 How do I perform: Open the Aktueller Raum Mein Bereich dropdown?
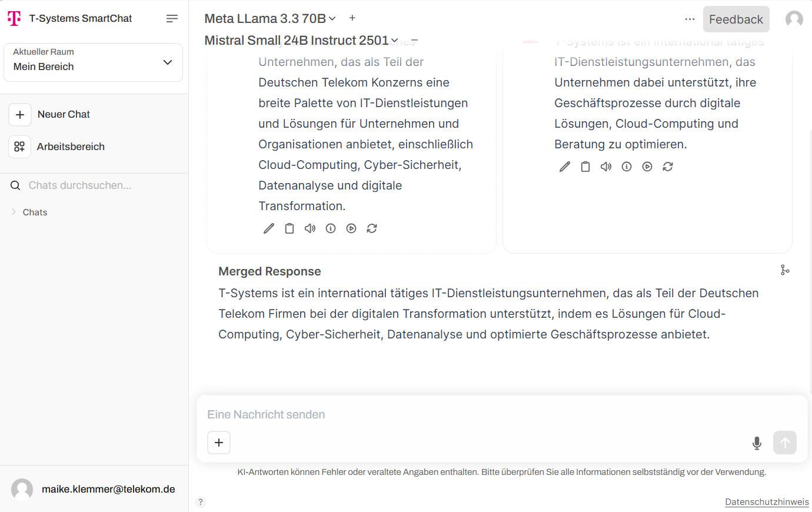93,62
